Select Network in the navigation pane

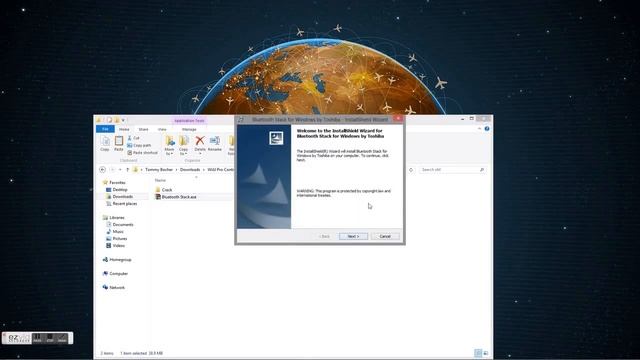tap(114, 287)
